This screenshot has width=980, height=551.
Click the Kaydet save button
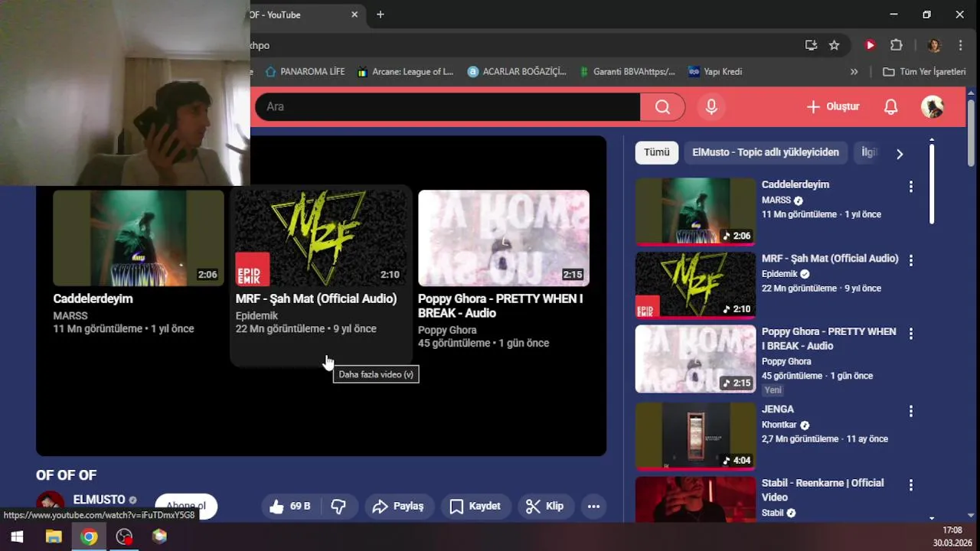click(475, 506)
